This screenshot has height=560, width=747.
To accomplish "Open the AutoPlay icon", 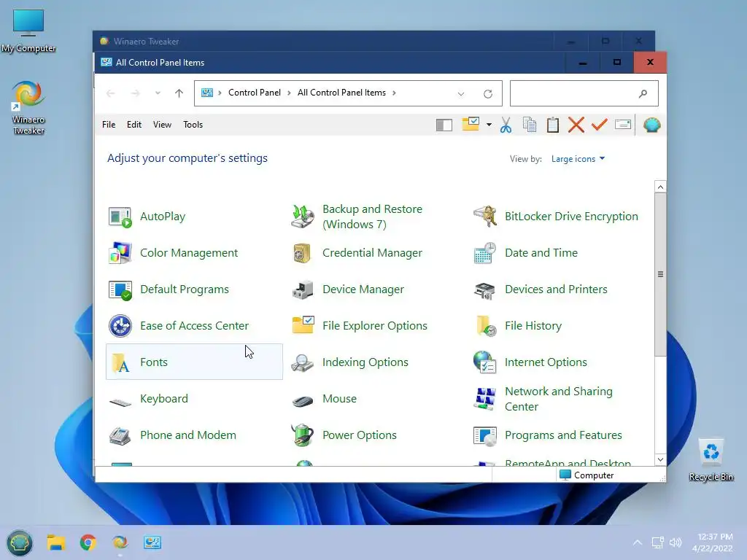I will coord(120,217).
